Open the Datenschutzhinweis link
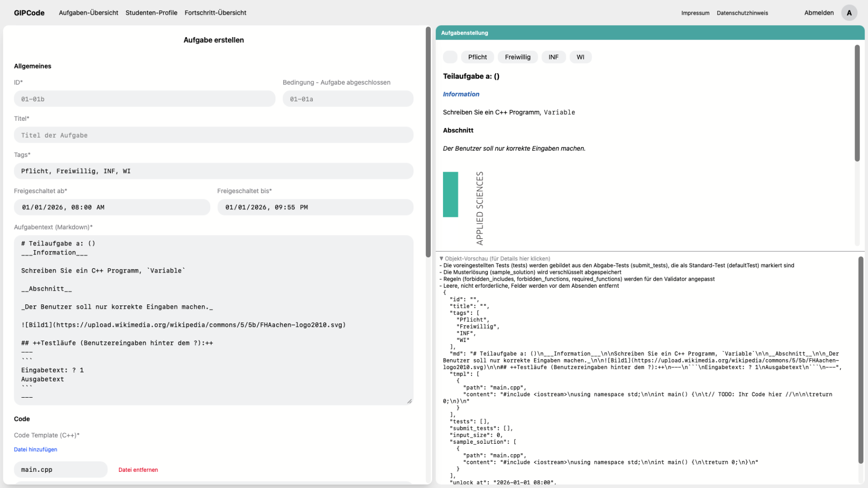The image size is (868, 488). pos(742,13)
